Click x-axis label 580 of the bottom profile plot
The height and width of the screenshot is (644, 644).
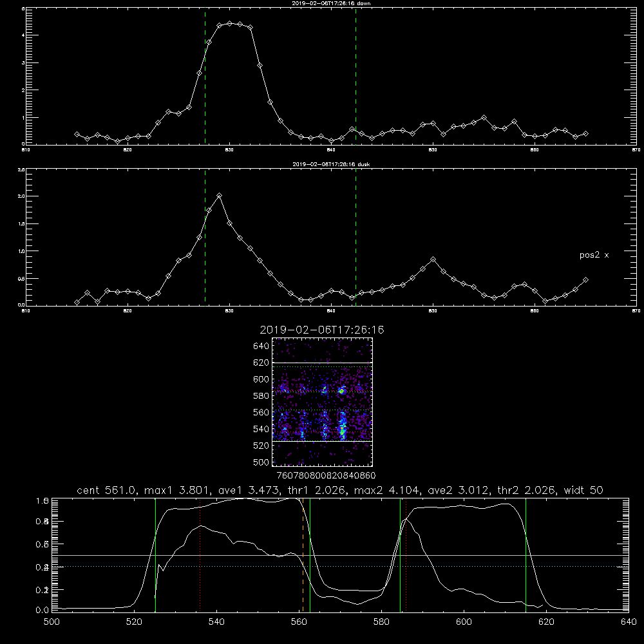381,622
